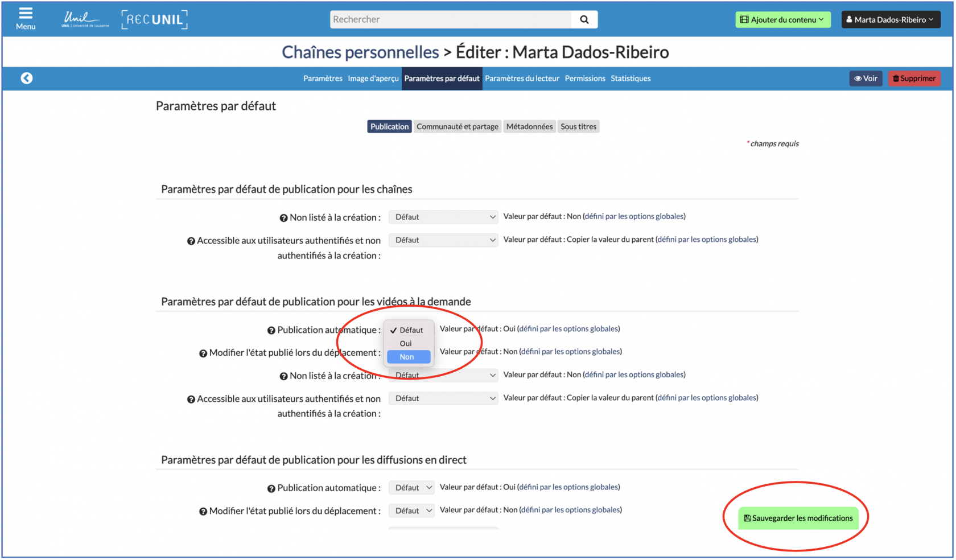Screen dimensions: 956x560
Task: Click the Unil university logo
Action: pos(85,19)
